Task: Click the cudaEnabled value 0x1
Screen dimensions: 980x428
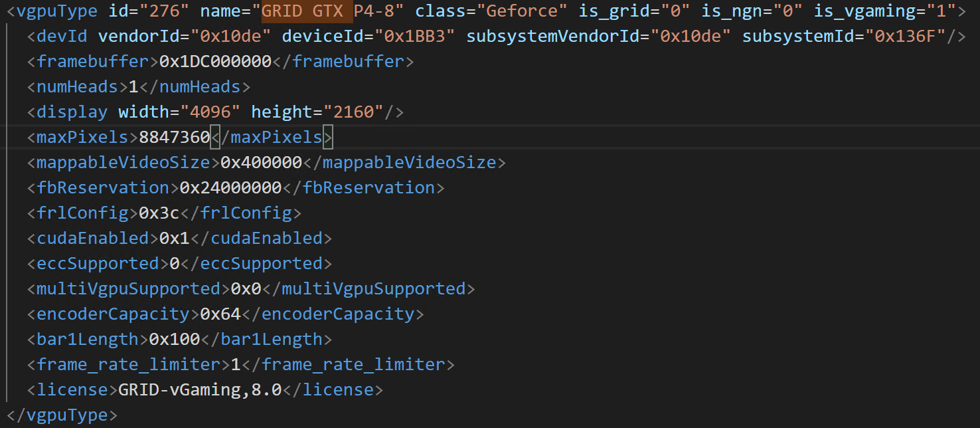Action: (175, 238)
